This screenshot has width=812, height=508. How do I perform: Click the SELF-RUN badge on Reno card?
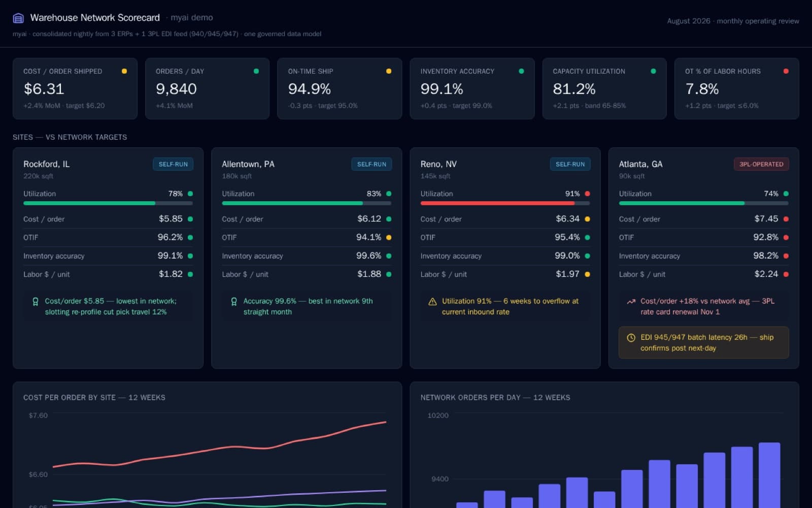570,164
